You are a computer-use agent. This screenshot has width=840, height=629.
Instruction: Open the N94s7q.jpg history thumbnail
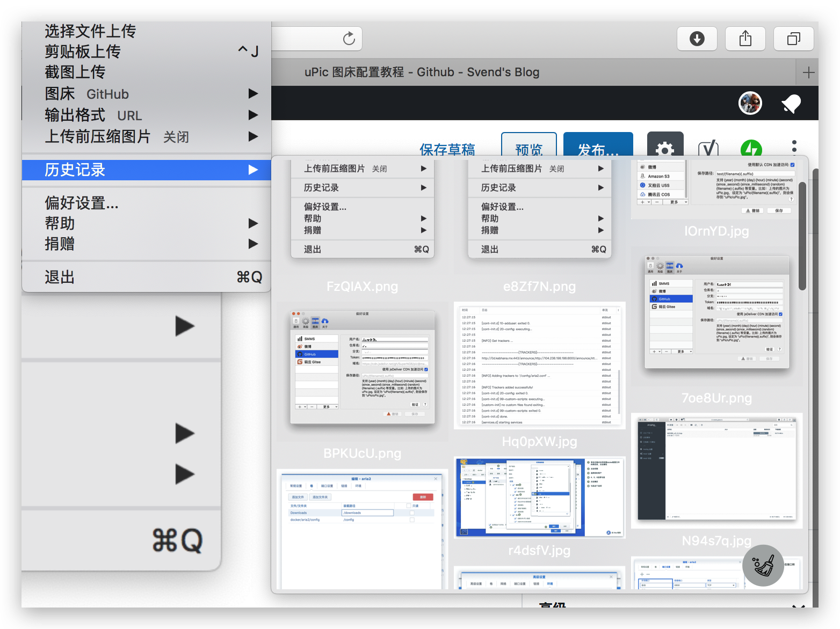(x=716, y=471)
